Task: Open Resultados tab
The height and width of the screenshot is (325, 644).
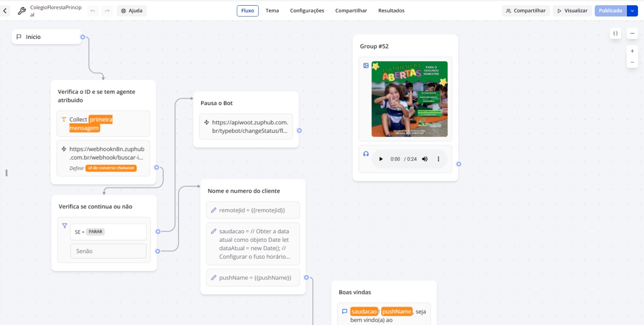Action: (391, 11)
